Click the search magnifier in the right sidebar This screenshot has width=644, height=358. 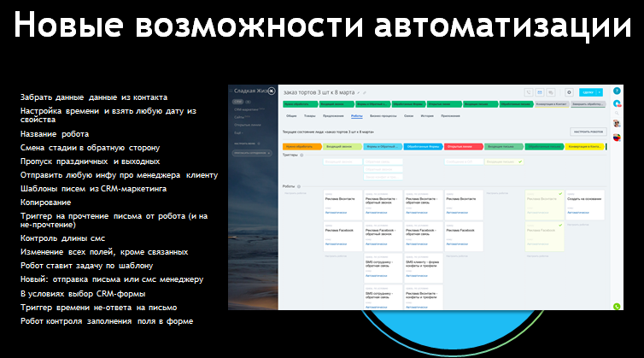(617, 113)
